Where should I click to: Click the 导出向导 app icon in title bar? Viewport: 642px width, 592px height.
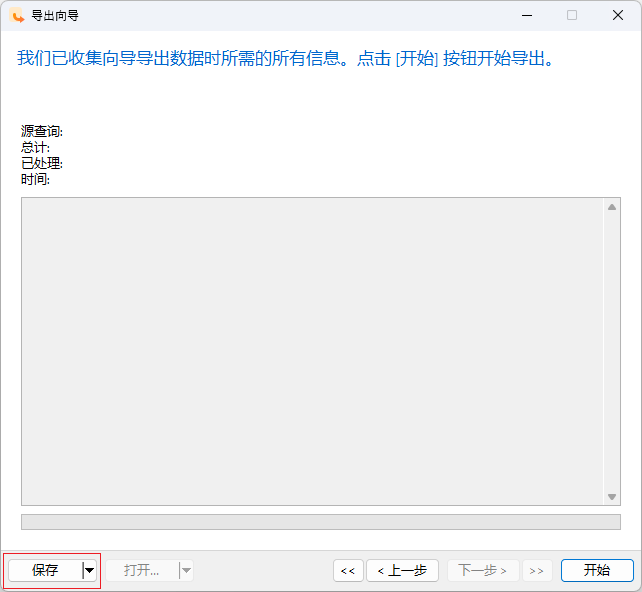point(17,16)
